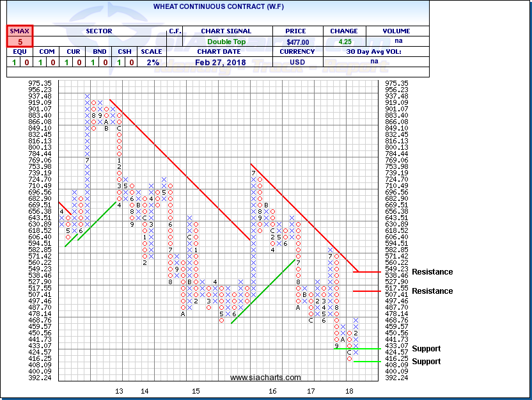Click the upper Resistance label
The image size is (532, 400).
click(x=432, y=272)
